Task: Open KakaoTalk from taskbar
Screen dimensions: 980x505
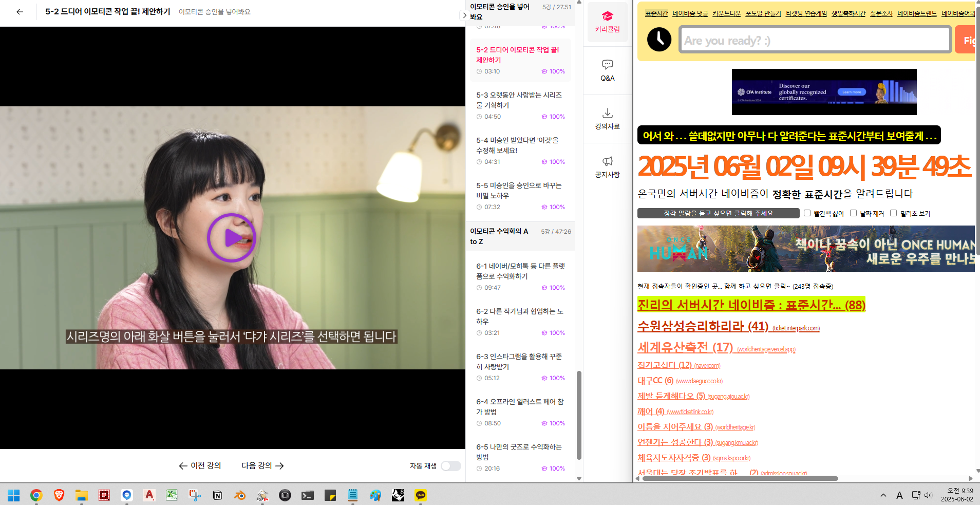Action: tap(421, 495)
